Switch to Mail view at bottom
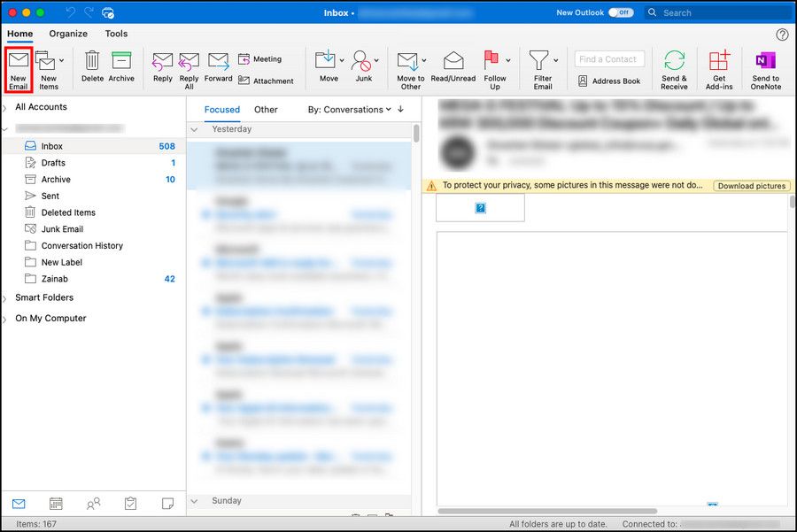Viewport: 797px width, 532px height. [19, 504]
